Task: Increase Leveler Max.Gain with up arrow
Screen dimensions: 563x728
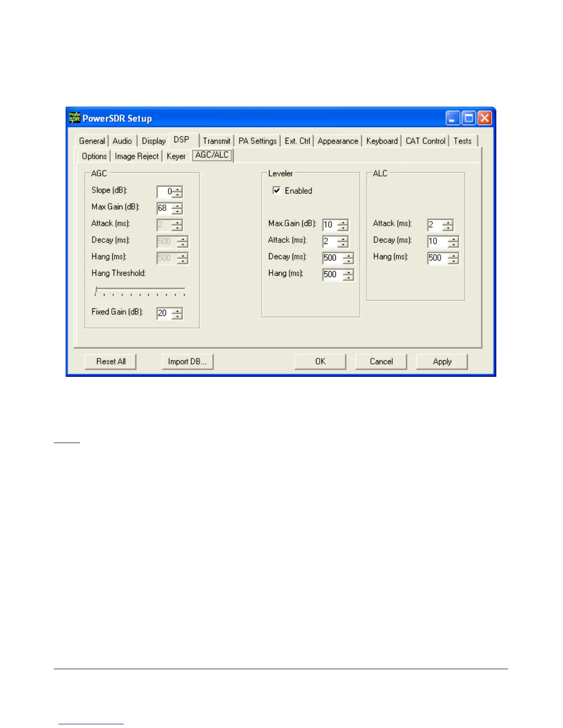Action: point(343,222)
